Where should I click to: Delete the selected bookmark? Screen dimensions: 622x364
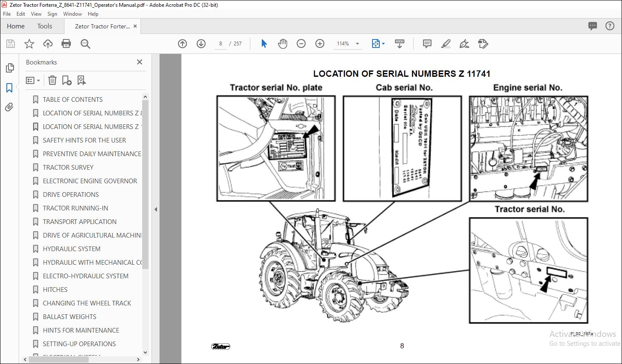(52, 80)
